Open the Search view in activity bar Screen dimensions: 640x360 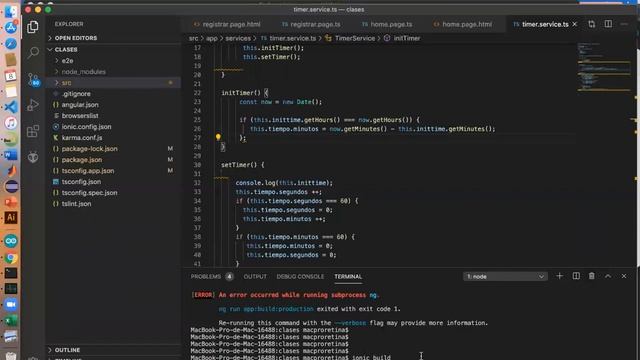33,52
